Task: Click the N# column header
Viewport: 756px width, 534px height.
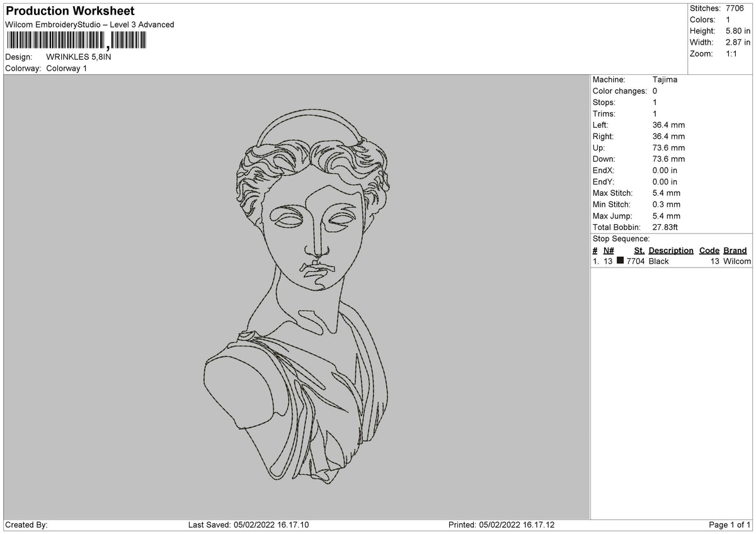Action: [609, 250]
